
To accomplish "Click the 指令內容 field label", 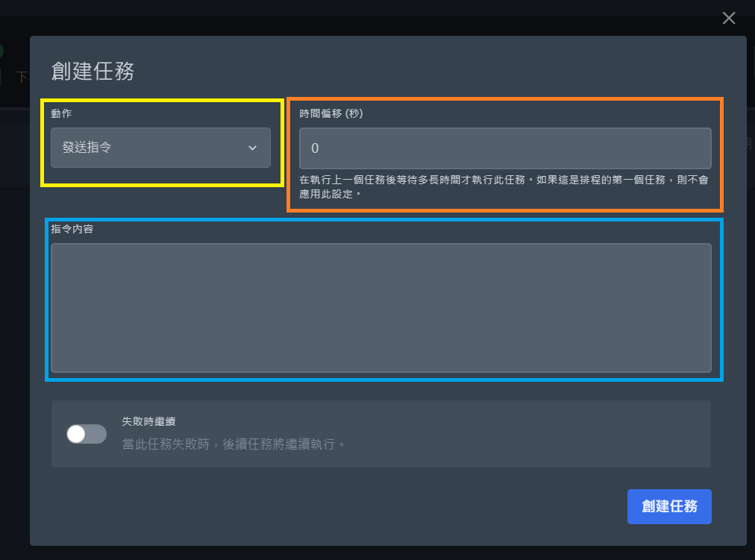I will (x=72, y=229).
